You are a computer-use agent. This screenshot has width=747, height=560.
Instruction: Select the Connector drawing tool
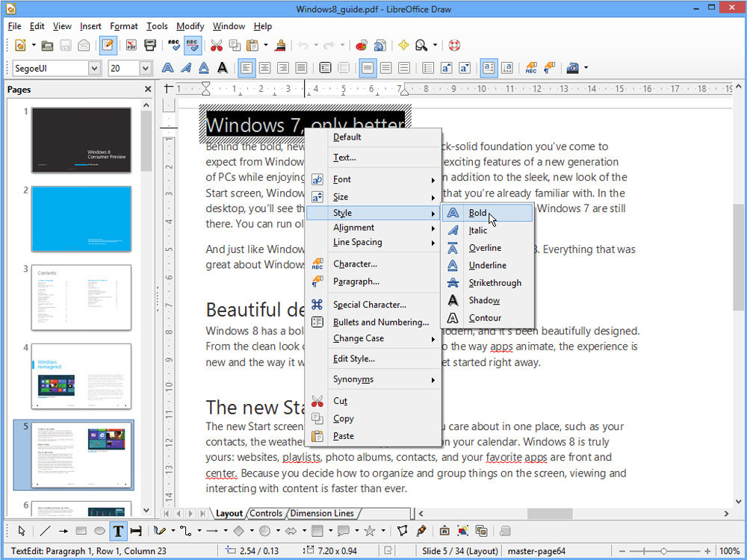point(185,531)
